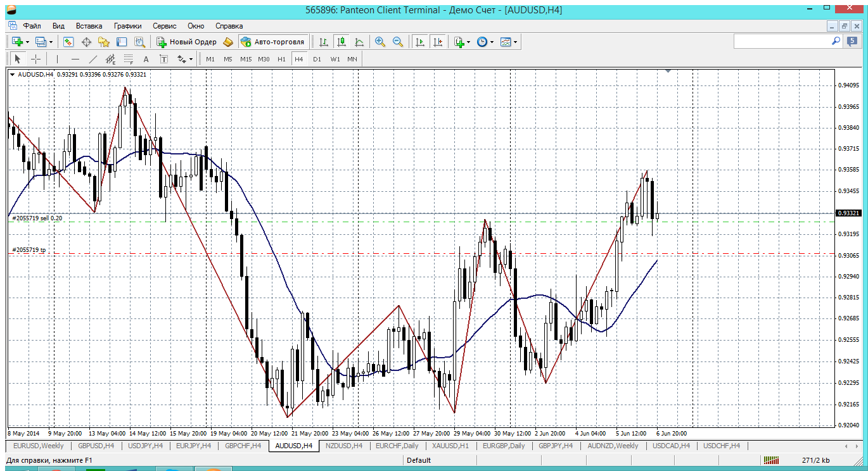The height and width of the screenshot is (471, 868).
Task: Toggle chart auto scroll
Action: pyautogui.click(x=419, y=42)
